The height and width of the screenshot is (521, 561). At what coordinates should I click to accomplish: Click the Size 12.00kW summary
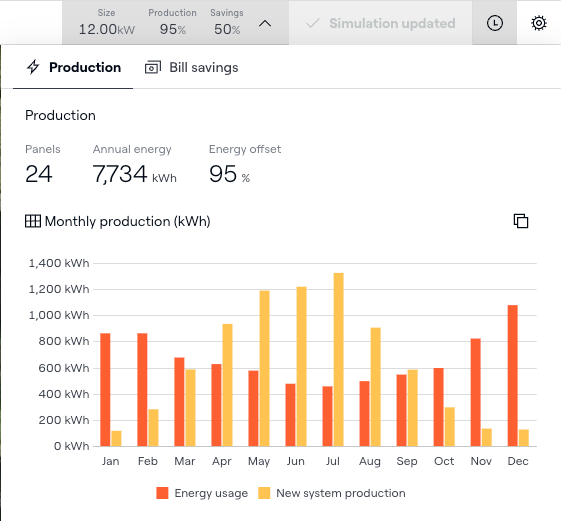tap(107, 23)
